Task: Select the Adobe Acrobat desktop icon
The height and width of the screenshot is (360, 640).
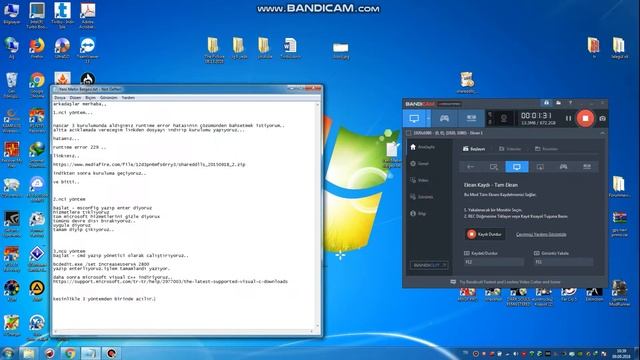Action: 87,16
